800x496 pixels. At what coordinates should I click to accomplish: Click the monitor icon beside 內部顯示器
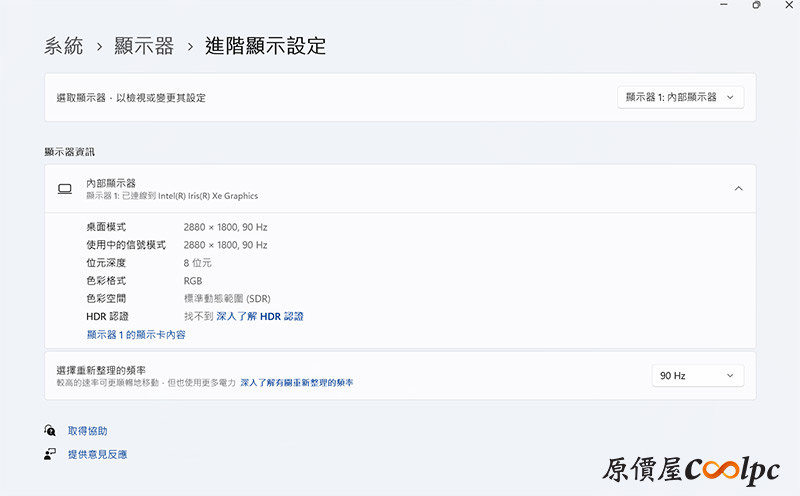tap(65, 189)
